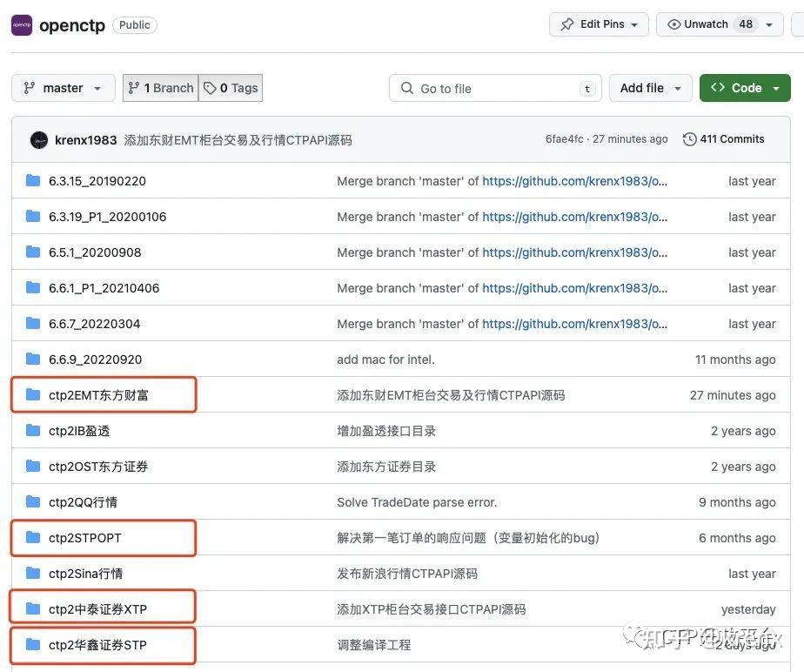The image size is (804, 672).
Task: Click krenx1983's commit avatar
Action: pyautogui.click(x=38, y=138)
